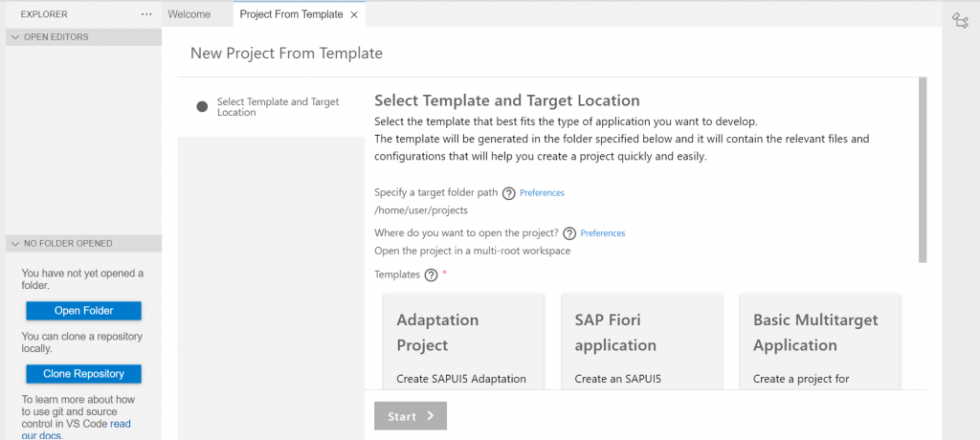Open the outline icon in right sidebar
The width and height of the screenshot is (980, 440).
tap(960, 21)
